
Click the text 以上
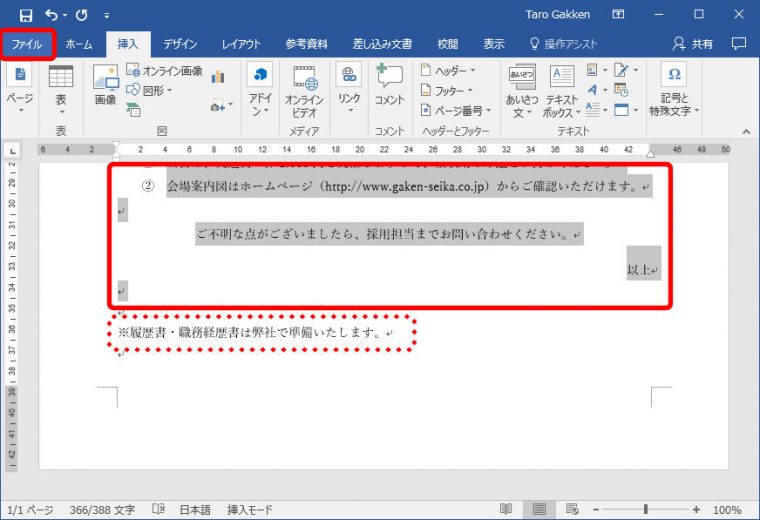tap(638, 269)
